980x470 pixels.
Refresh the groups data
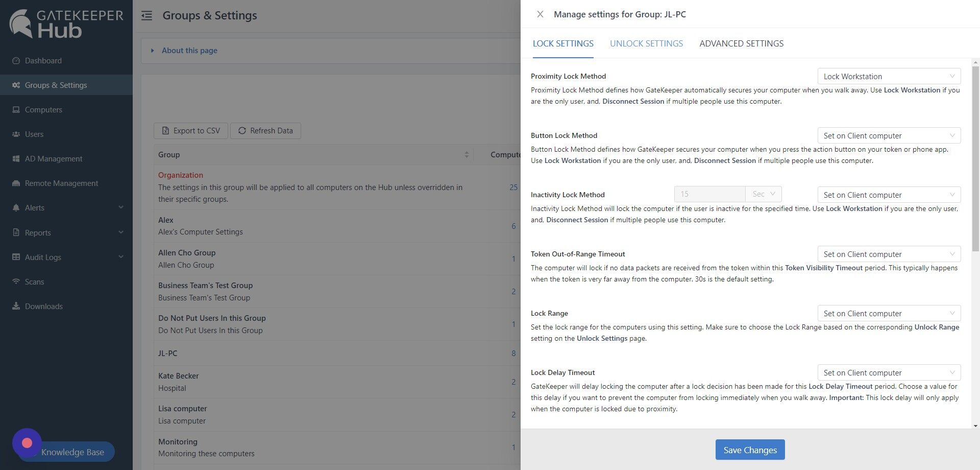point(265,131)
